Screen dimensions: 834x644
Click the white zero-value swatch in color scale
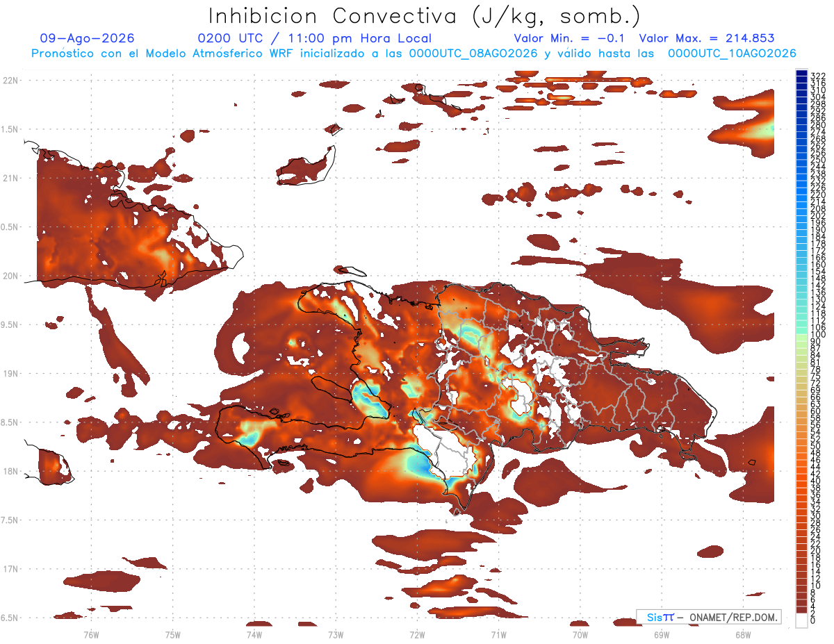point(802,620)
